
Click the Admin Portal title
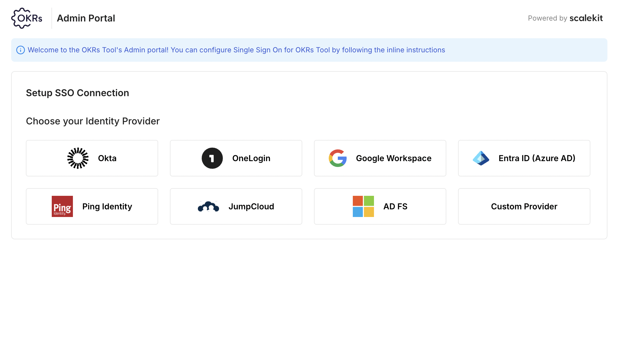coord(86,18)
